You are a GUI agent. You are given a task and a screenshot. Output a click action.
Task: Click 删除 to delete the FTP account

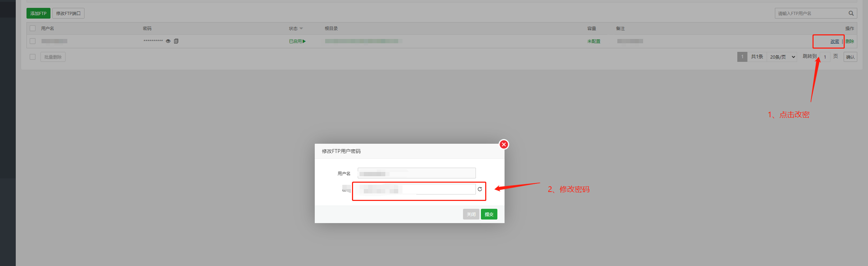[x=850, y=41]
